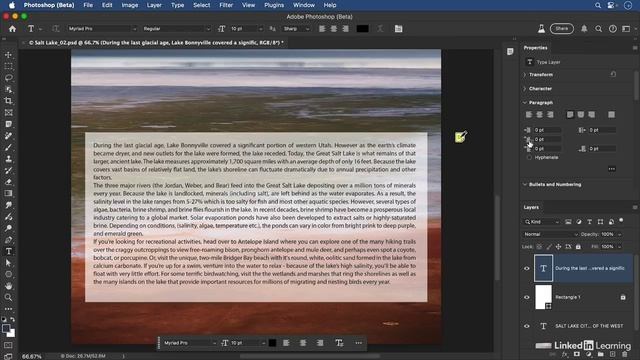Select the Crop tool
640x360 pixels.
pyautogui.click(x=8, y=101)
